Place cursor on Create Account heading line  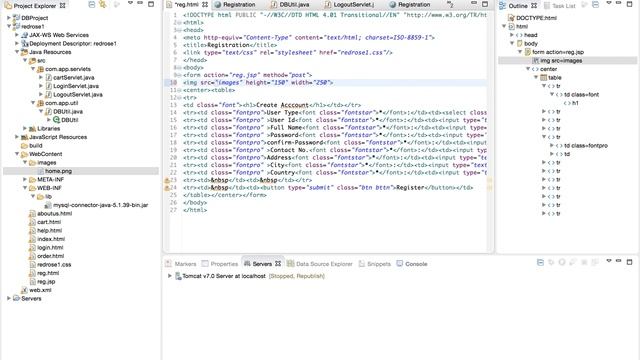[272, 105]
